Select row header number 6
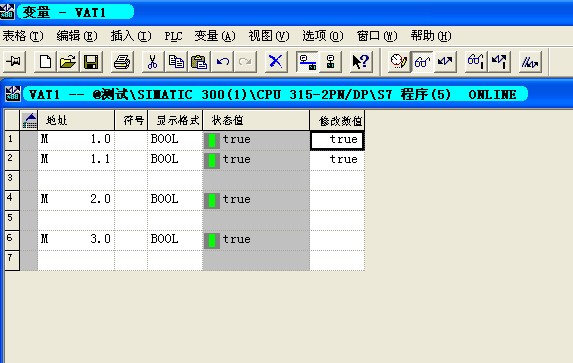 12,239
